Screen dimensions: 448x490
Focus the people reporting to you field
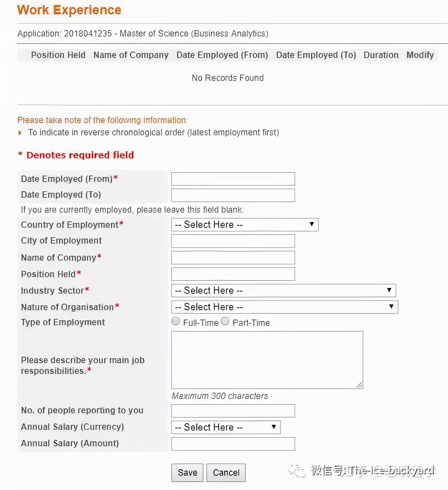[233, 411]
